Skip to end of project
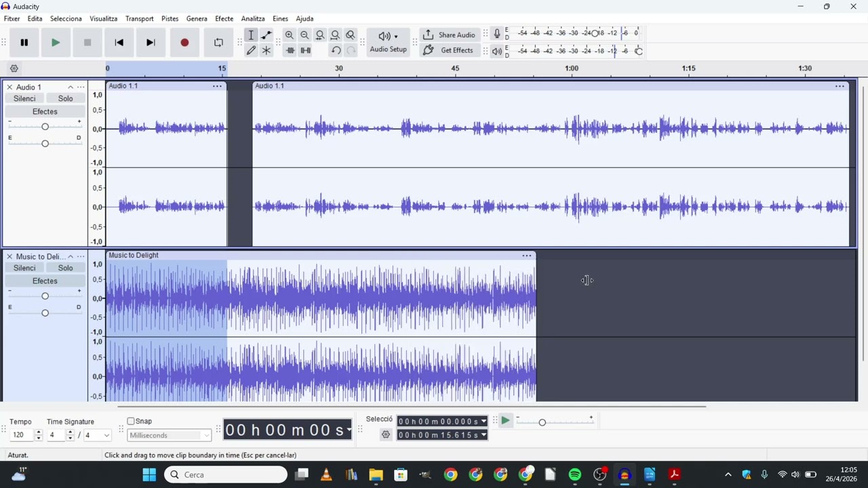The height and width of the screenshot is (488, 868). click(x=151, y=43)
